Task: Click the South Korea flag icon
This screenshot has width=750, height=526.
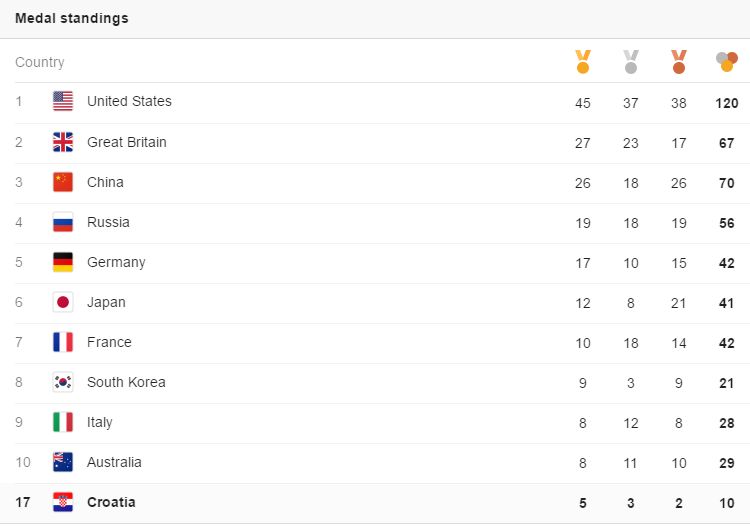Action: (x=63, y=382)
